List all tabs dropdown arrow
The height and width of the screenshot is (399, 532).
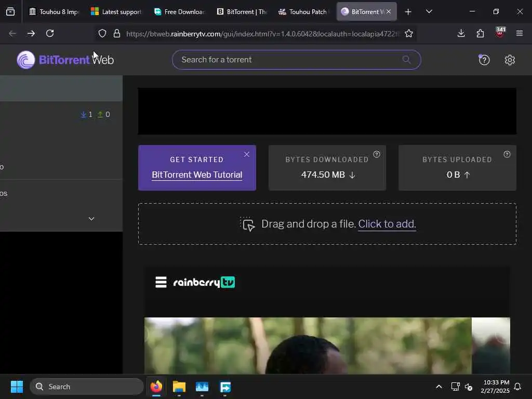point(429,11)
